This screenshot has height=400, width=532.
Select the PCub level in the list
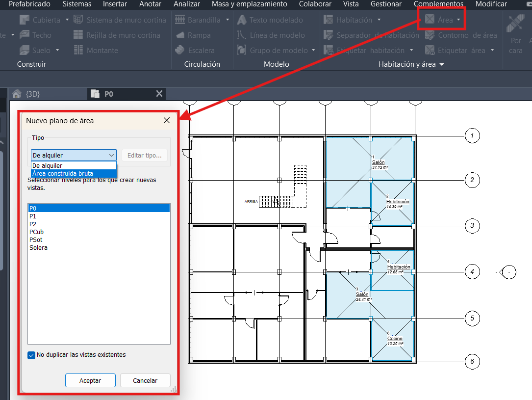[x=37, y=232]
